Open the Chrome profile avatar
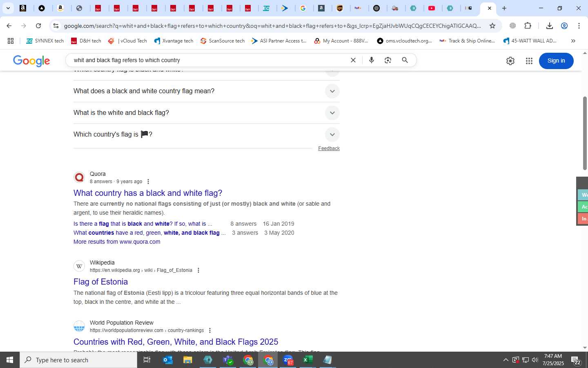 (564, 26)
